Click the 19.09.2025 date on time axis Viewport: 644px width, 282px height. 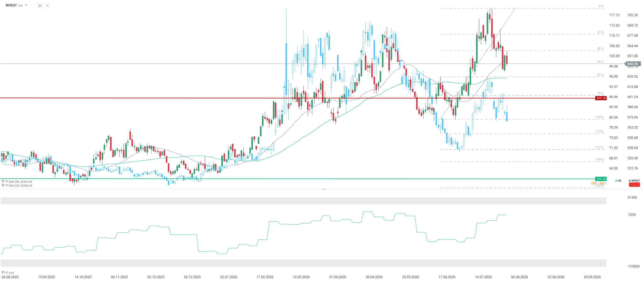(x=47, y=277)
